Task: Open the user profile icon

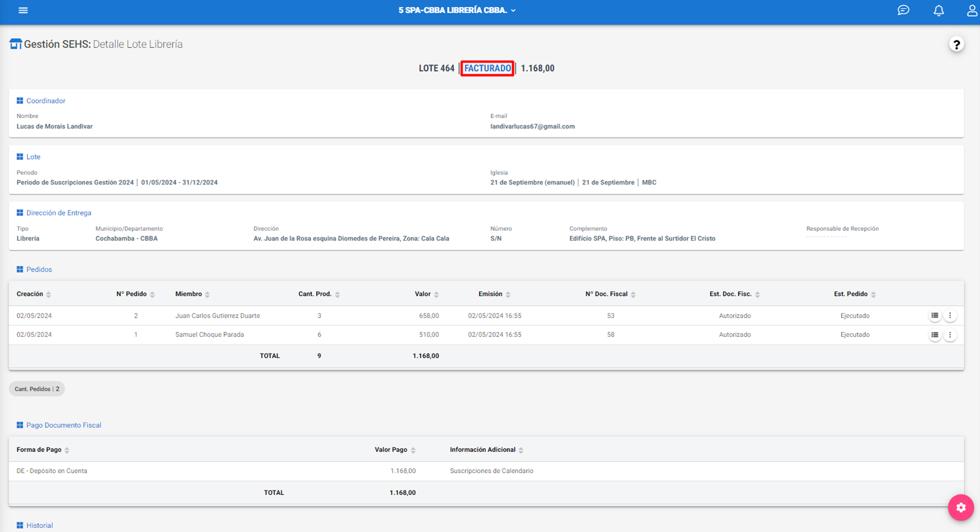Action: (972, 10)
